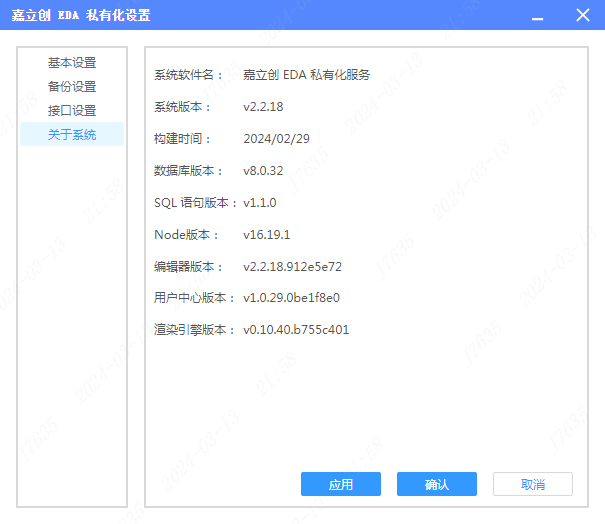Click the database version value v8.0.32
The height and width of the screenshot is (524, 605).
point(263,171)
